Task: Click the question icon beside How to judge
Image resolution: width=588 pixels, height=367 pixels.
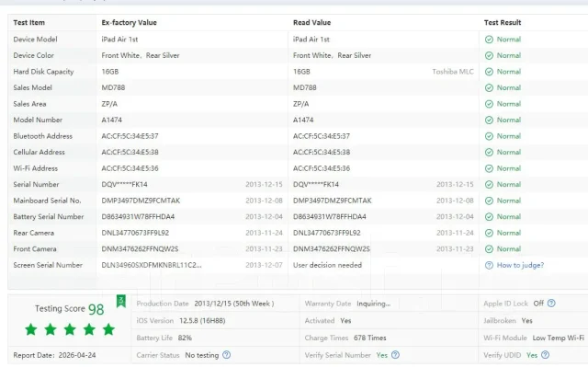Action: click(x=489, y=265)
